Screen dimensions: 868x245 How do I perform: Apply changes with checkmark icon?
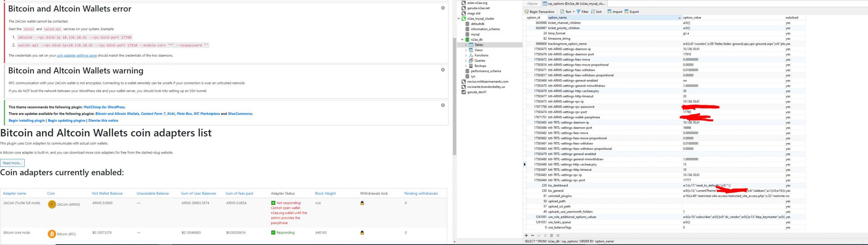pyautogui.click(x=539, y=236)
